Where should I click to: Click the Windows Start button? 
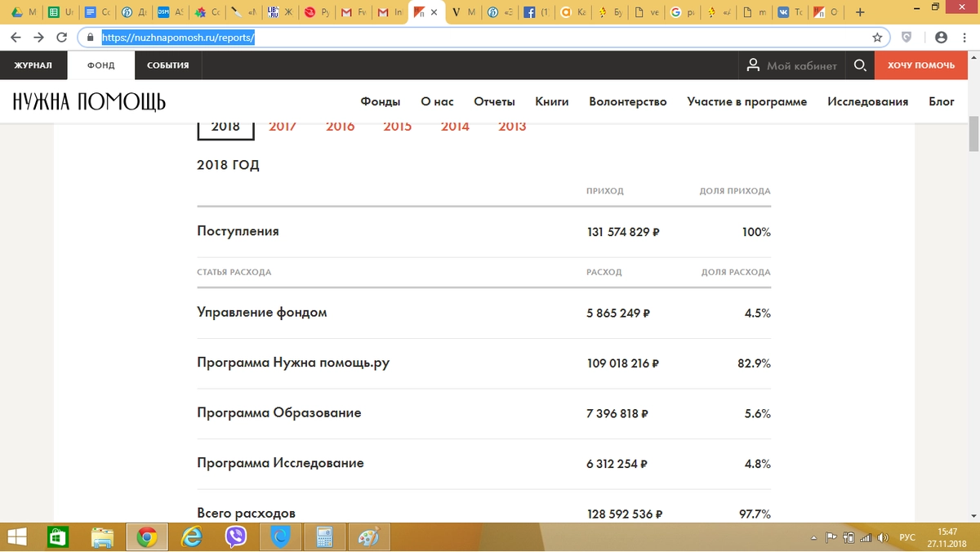pyautogui.click(x=18, y=536)
